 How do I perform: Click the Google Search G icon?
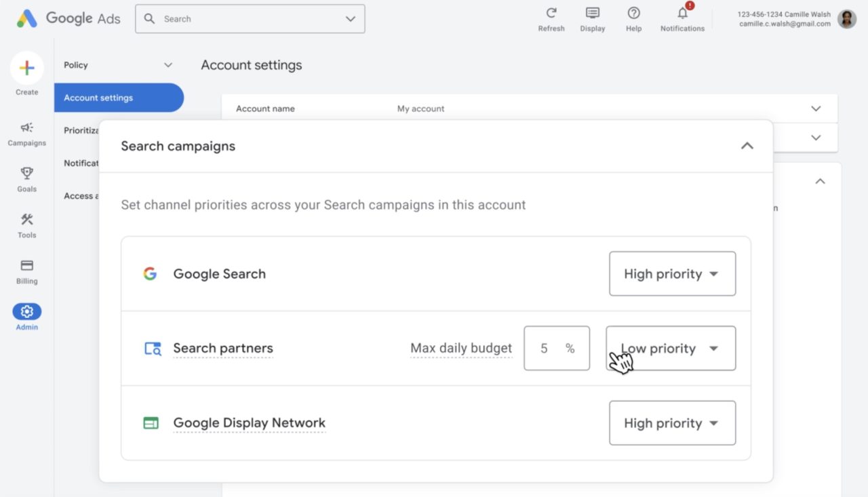150,274
